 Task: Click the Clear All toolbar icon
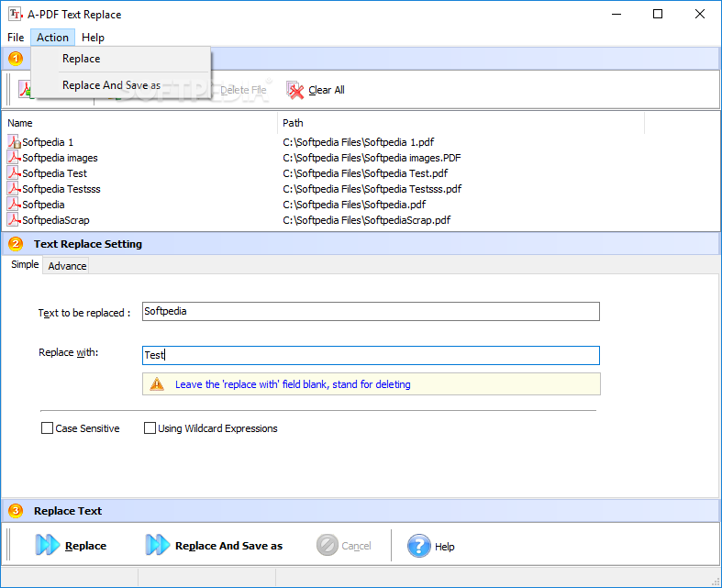pos(295,90)
